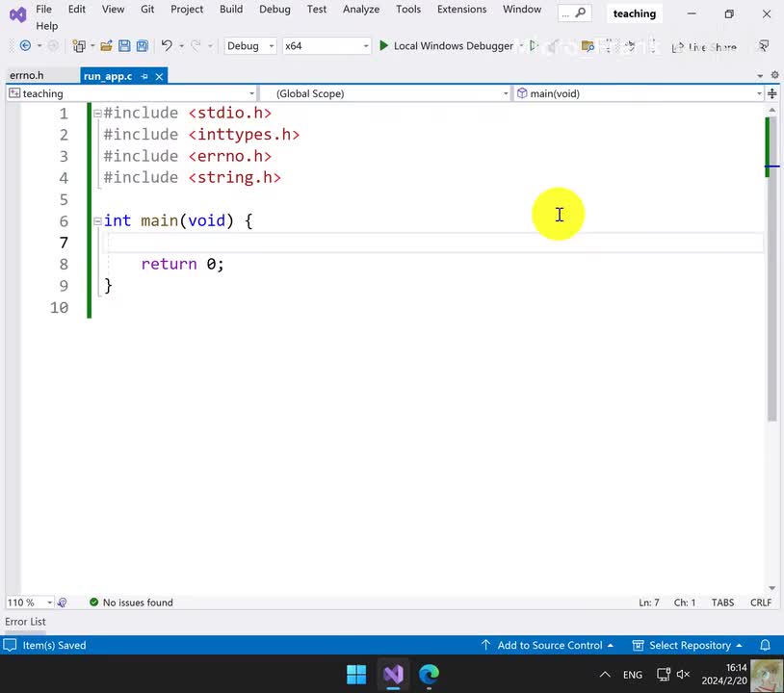Viewport: 784px width, 693px height.
Task: Click the Find in Files folder icon
Action: [x=588, y=46]
